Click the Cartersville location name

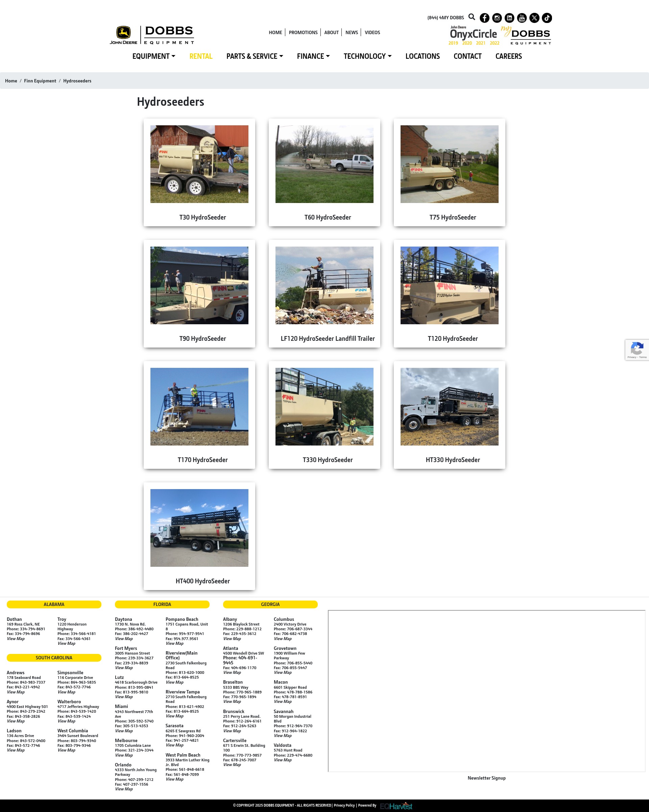(x=235, y=741)
